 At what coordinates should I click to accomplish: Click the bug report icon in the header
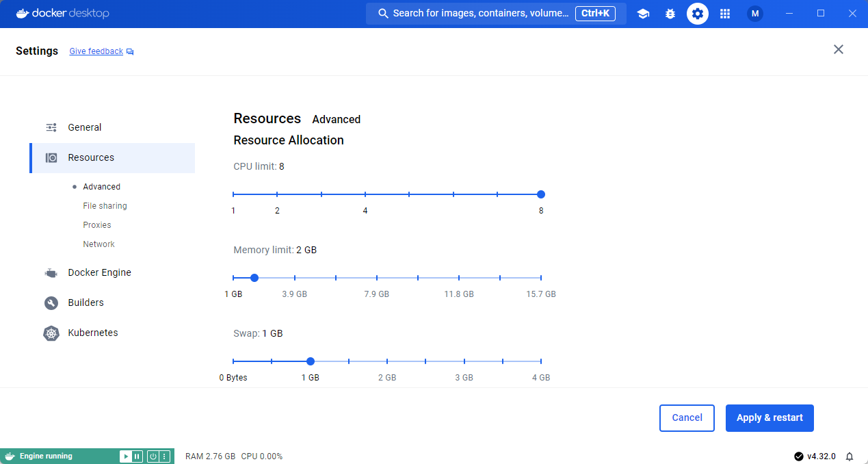coord(670,13)
